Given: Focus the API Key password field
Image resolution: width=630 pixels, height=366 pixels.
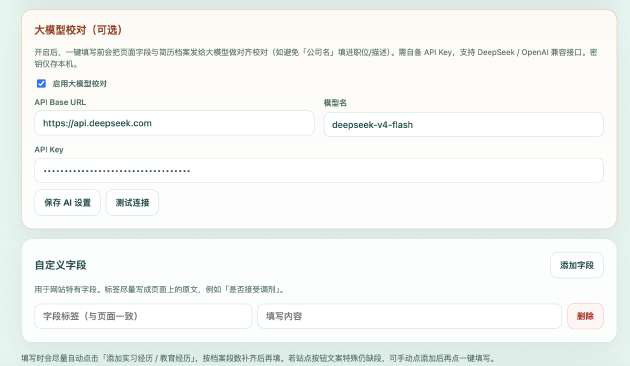Looking at the screenshot, I should (x=319, y=171).
